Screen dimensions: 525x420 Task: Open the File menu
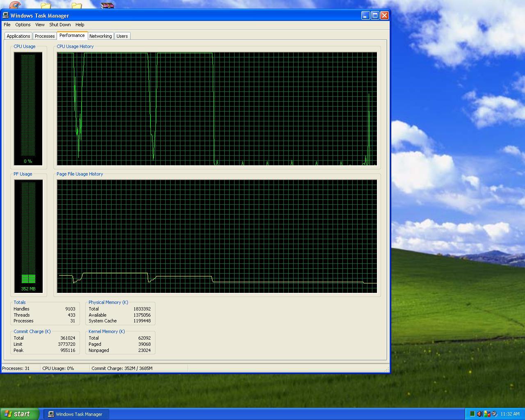7,25
